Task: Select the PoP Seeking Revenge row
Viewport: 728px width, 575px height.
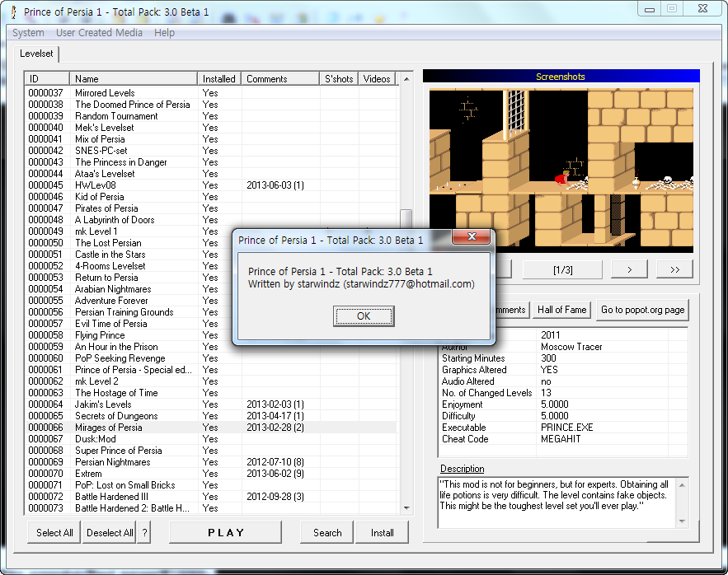Action: tap(211, 358)
